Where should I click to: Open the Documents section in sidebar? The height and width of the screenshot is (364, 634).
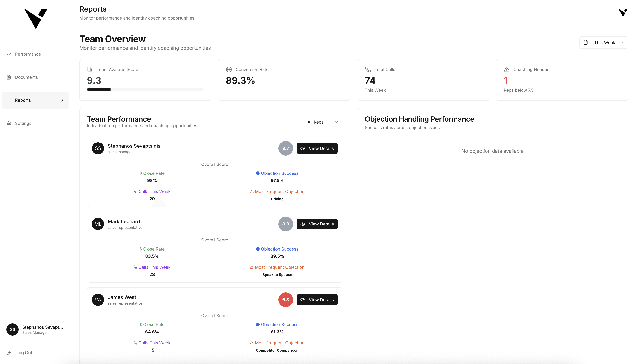pyautogui.click(x=26, y=77)
